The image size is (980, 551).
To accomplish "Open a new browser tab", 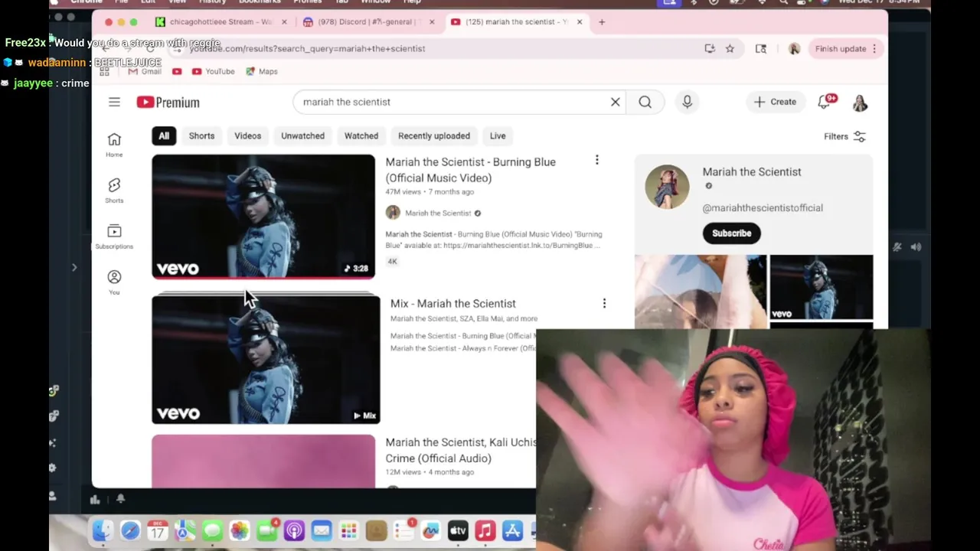I will (x=602, y=21).
